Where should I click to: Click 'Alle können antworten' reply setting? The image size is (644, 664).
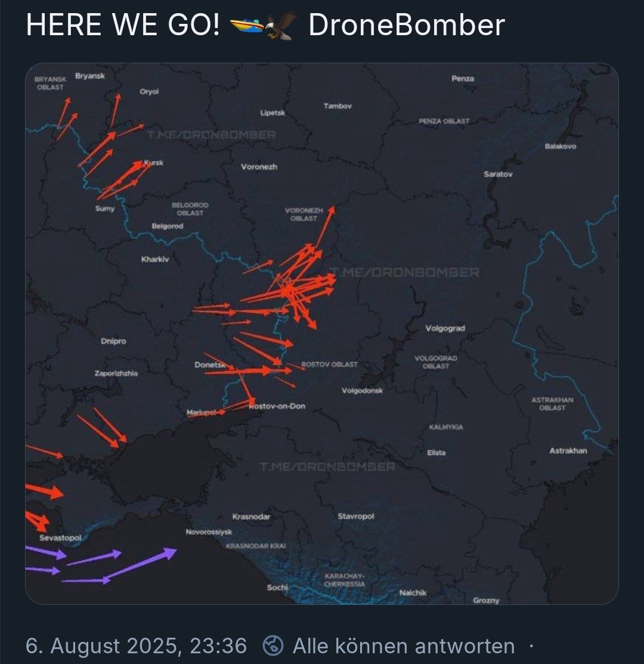(404, 646)
